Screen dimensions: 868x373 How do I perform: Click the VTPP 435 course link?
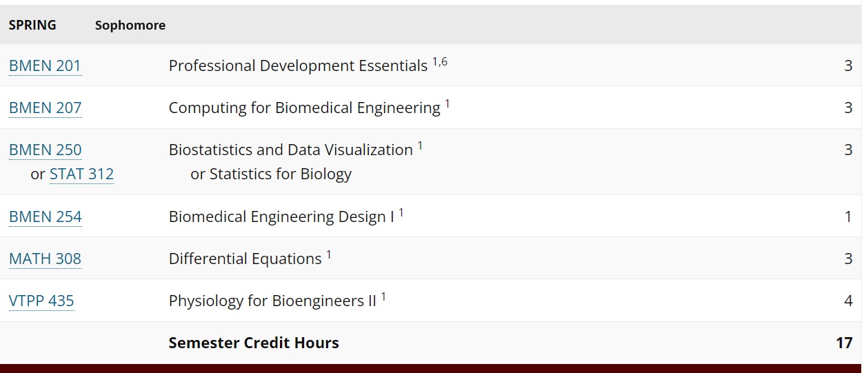click(x=41, y=301)
